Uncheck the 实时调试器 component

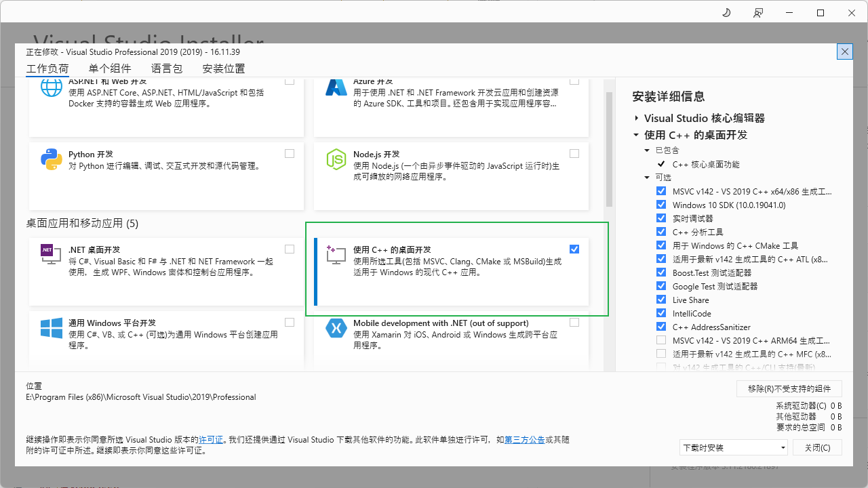click(661, 218)
